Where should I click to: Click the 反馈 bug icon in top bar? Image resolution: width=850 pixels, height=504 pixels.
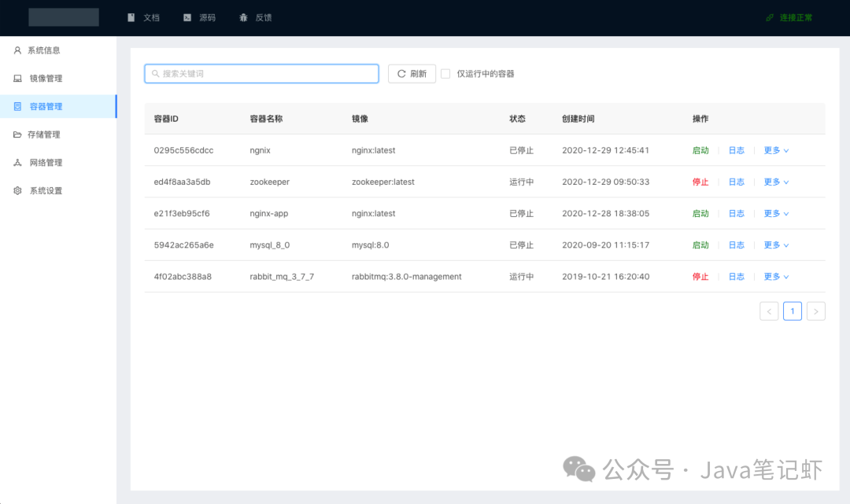[x=243, y=17]
